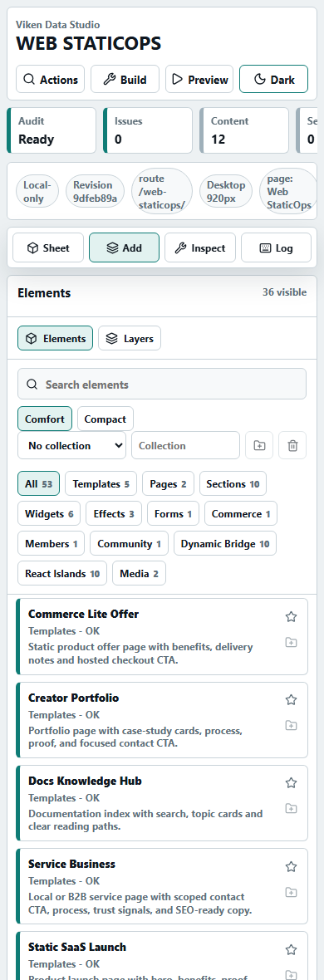Select the Commerce Lite Offer template
This screenshot has width=324, height=980.
click(162, 637)
